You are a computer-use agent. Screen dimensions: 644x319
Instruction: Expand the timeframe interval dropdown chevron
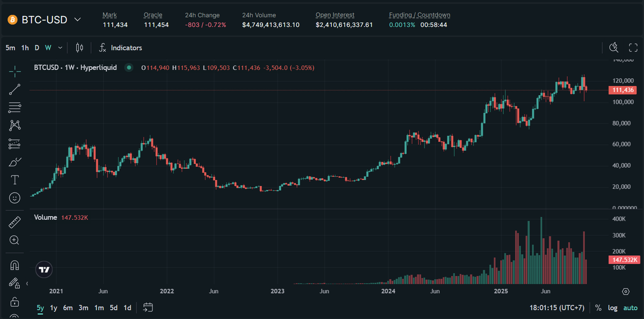(60, 48)
